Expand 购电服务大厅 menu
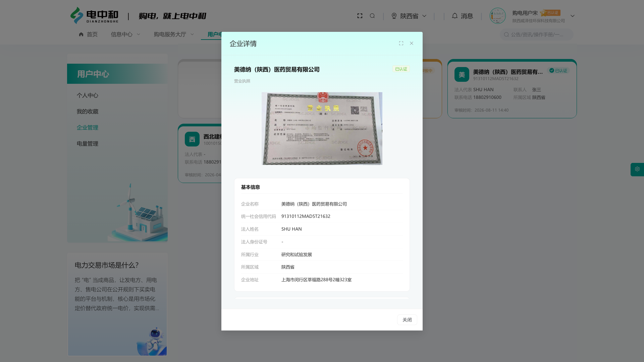The width and height of the screenshot is (644, 362). [x=174, y=34]
